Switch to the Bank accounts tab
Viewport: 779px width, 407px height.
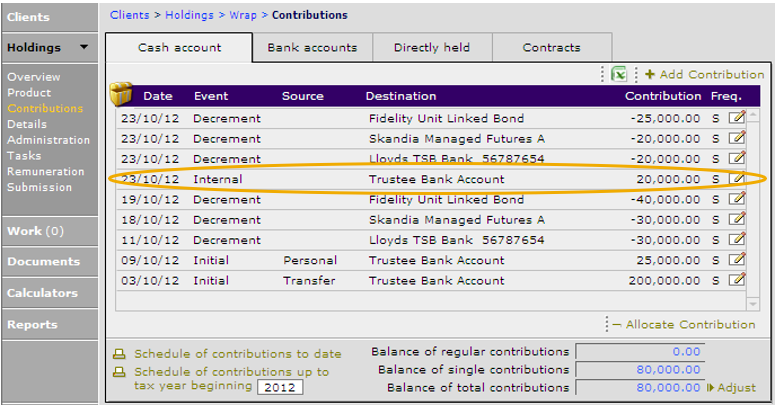(312, 48)
